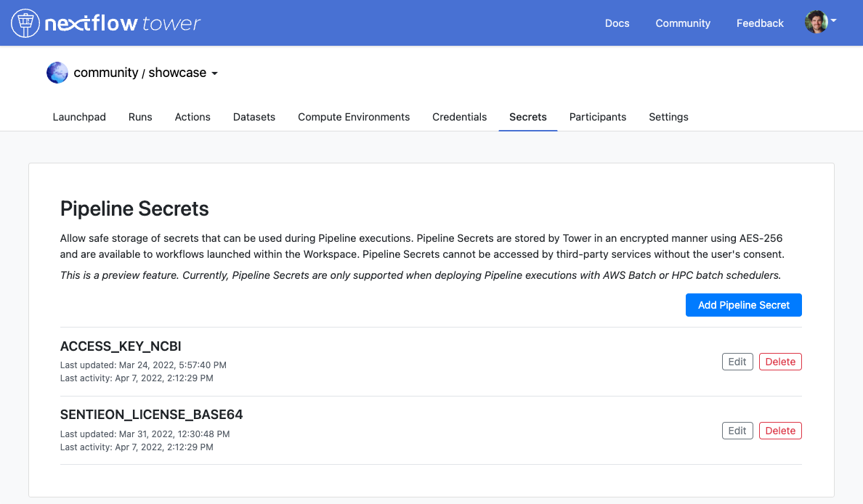Open the user avatar menu
Image resolution: width=863 pixels, height=504 pixels.
click(x=817, y=22)
